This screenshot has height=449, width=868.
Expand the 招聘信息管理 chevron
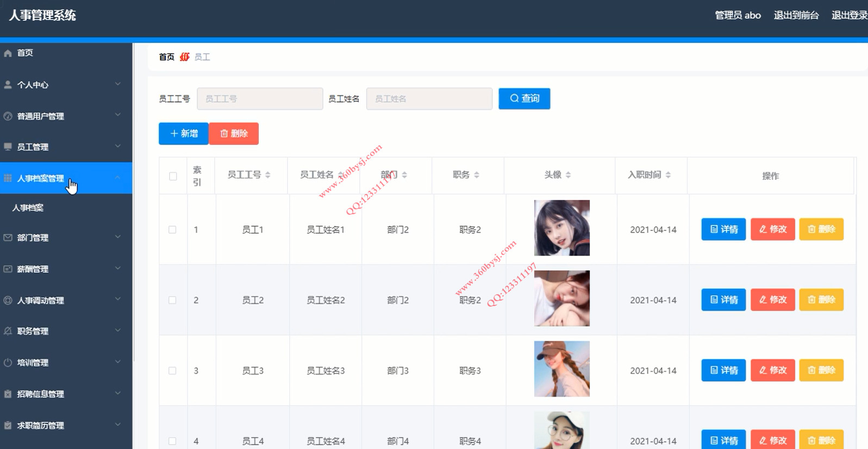[x=118, y=394]
